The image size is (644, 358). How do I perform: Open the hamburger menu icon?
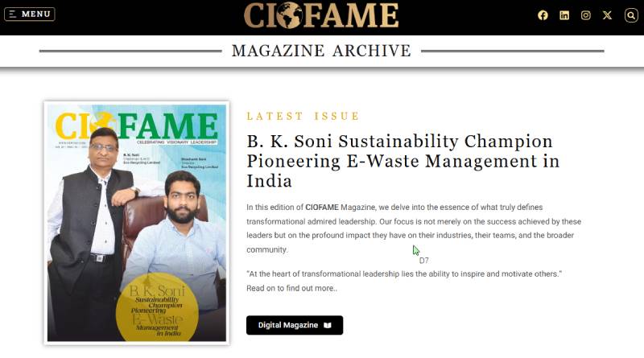point(13,14)
